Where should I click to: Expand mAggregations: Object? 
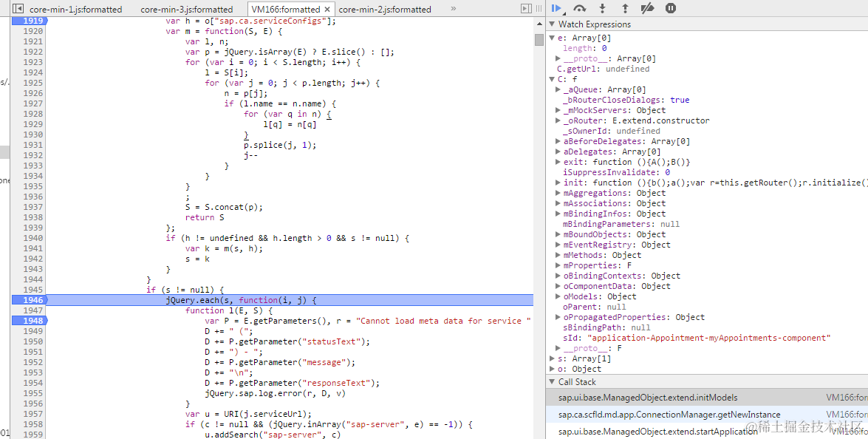coord(558,193)
